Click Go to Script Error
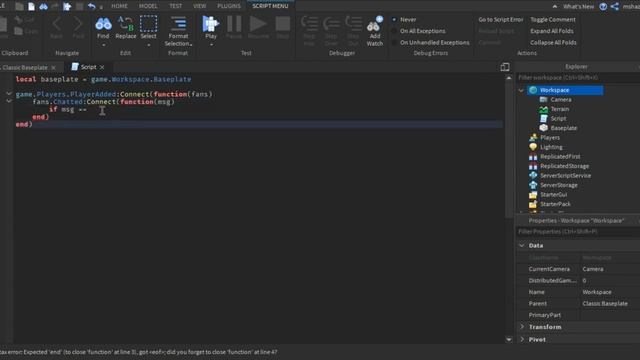The height and width of the screenshot is (360, 640). (500, 20)
